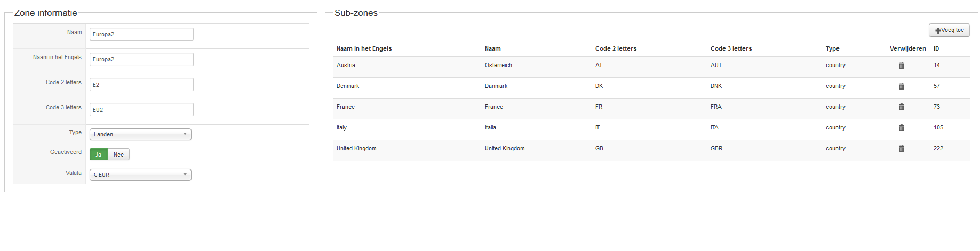980x251 pixels.
Task: Click the Verwijderen column header
Action: point(907,48)
